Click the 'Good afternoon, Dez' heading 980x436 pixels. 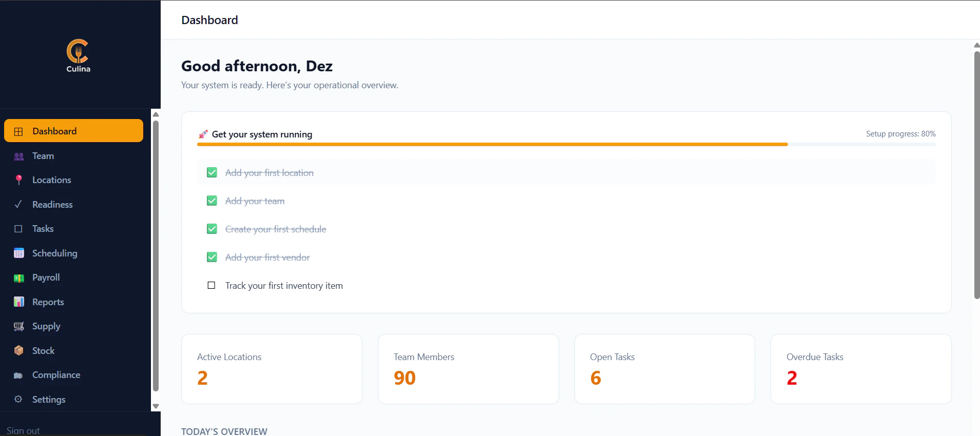coord(257,66)
